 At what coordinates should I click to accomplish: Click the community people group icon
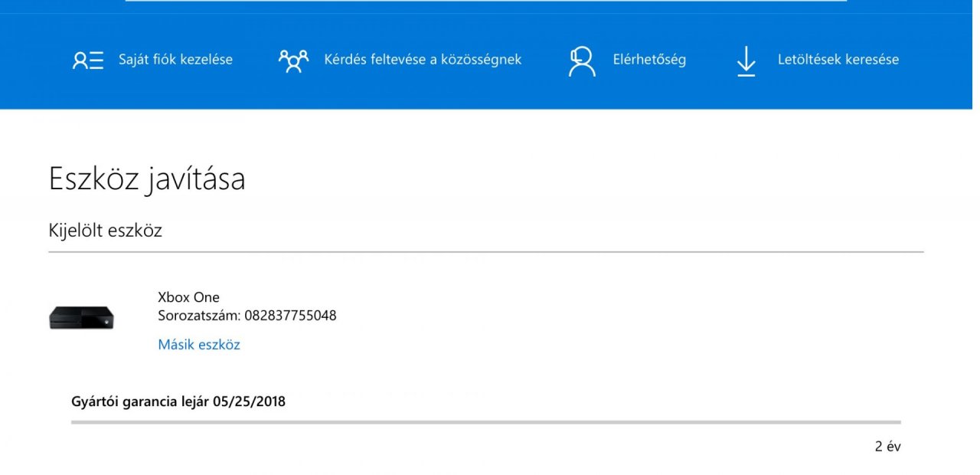[293, 61]
